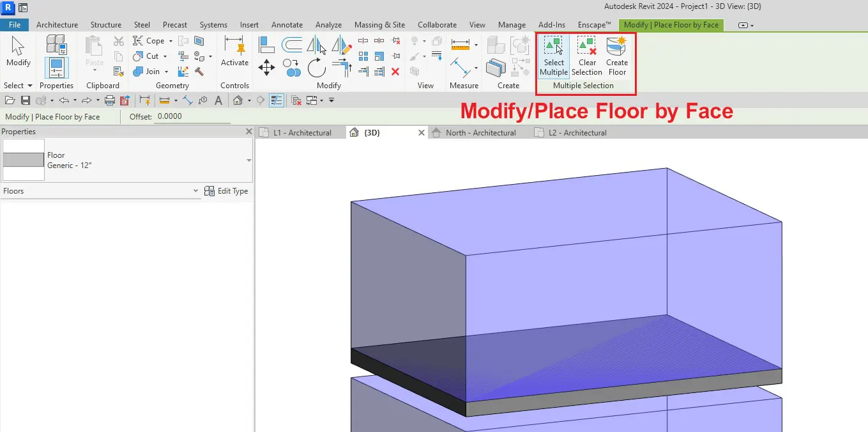This screenshot has height=432, width=868.
Task: Click the Print icon in quick access toolbar
Action: point(110,100)
